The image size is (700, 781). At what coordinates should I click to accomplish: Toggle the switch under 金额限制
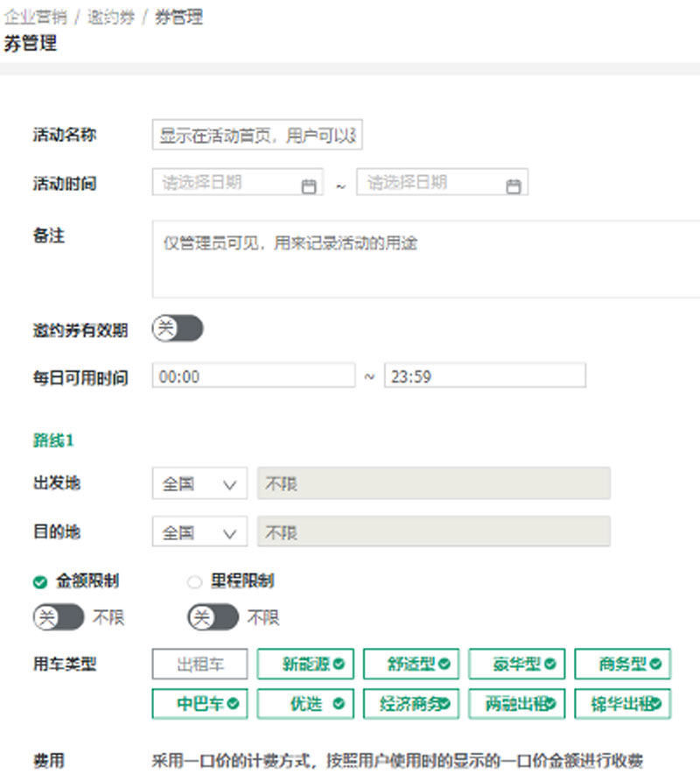[x=59, y=617]
